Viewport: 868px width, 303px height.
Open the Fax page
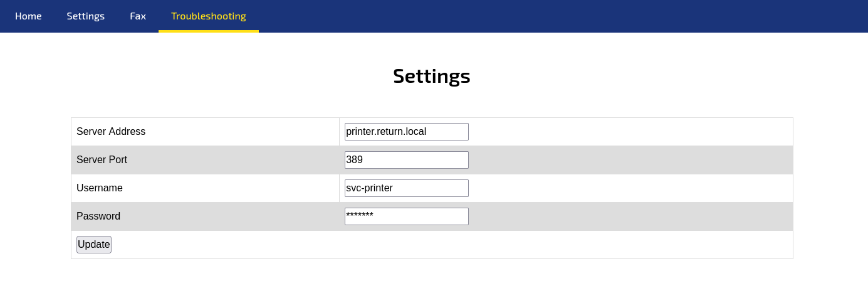click(138, 16)
